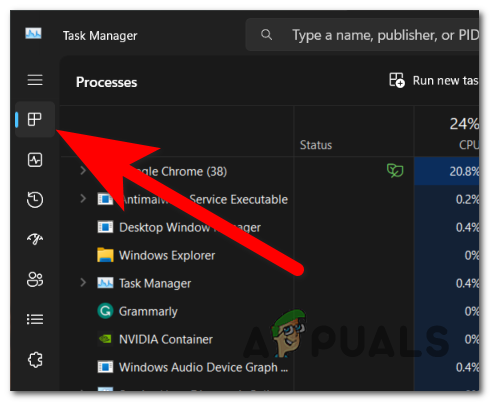Click the 20.8% CPU value for Chrome

464,171
